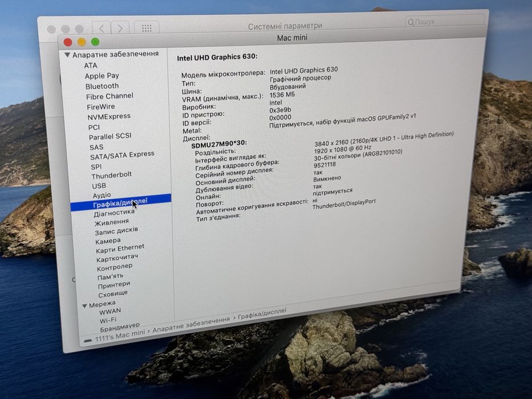
Task: Open the Запис дисків entry
Action: [116, 231]
